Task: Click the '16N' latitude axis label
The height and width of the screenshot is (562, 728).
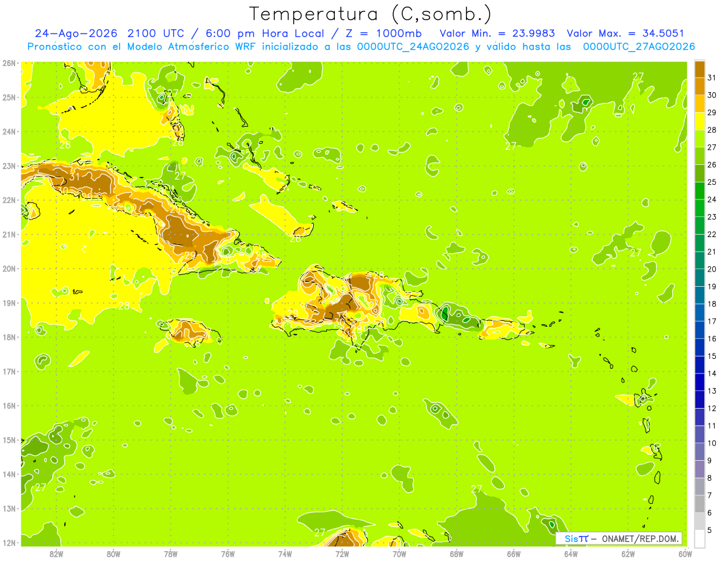Action: [x=9, y=406]
